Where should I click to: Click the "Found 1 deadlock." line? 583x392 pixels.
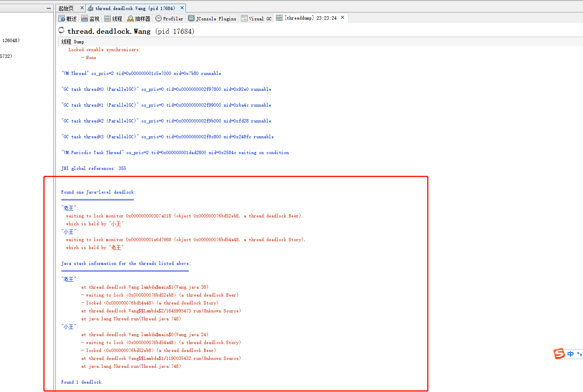pos(82,382)
